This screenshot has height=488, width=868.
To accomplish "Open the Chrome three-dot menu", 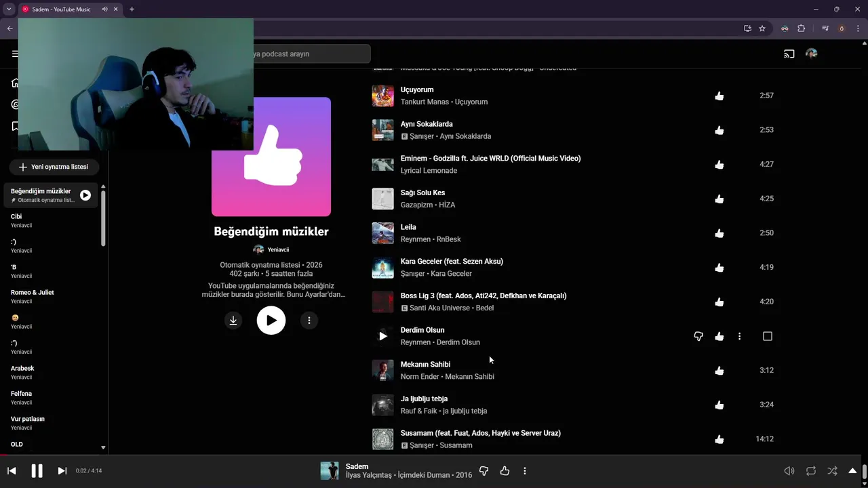I will tap(858, 28).
